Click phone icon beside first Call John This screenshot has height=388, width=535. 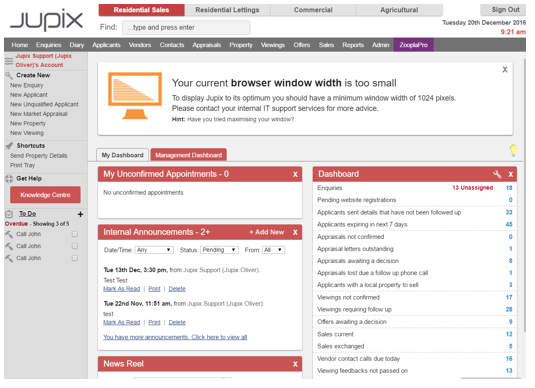click(x=9, y=234)
